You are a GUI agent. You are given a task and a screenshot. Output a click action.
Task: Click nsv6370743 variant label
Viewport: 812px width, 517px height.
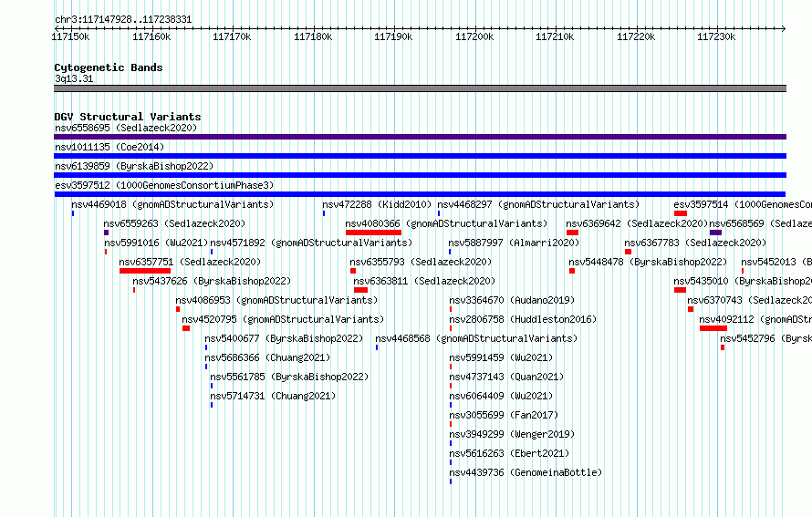click(749, 300)
